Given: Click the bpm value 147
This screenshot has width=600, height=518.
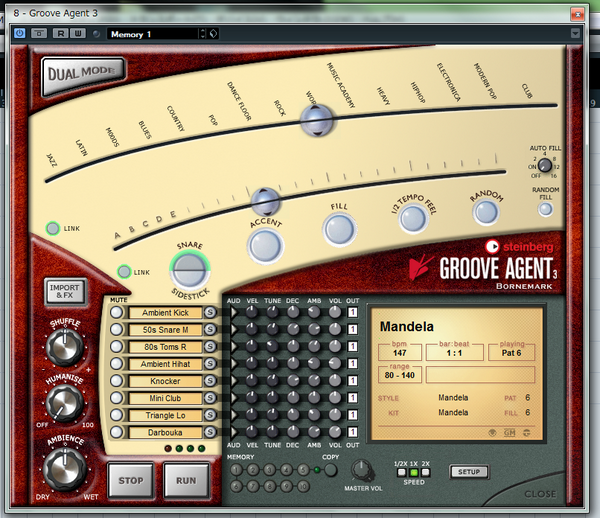Looking at the screenshot, I should tap(399, 353).
